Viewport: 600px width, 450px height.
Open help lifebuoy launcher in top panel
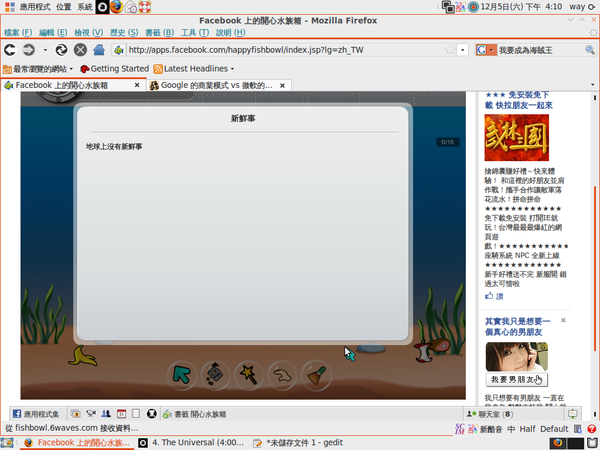[145, 7]
